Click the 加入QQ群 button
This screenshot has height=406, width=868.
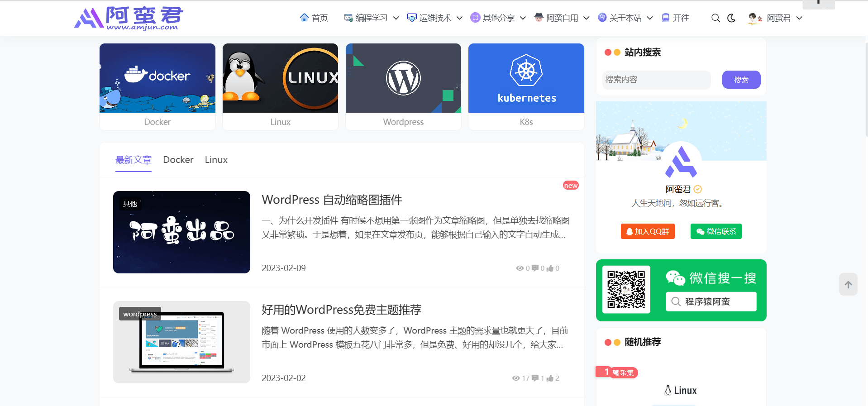[x=648, y=231]
